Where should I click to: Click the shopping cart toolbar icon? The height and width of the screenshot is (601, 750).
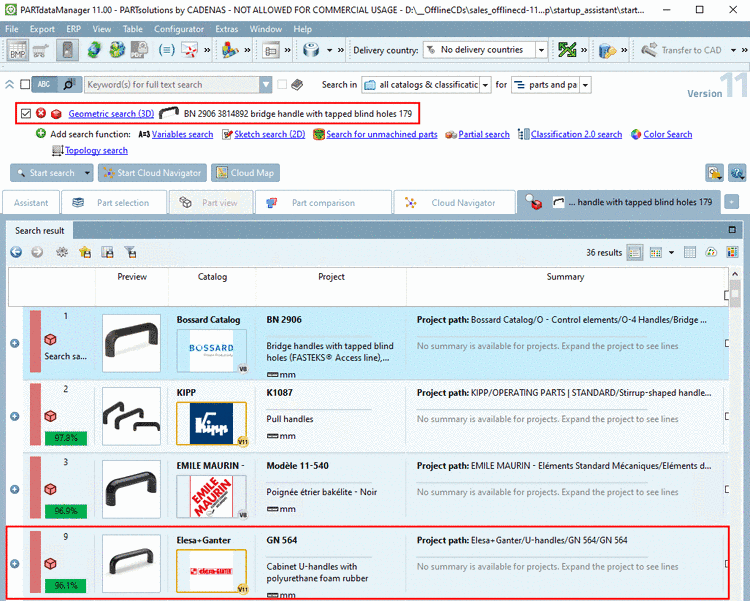tap(41, 50)
